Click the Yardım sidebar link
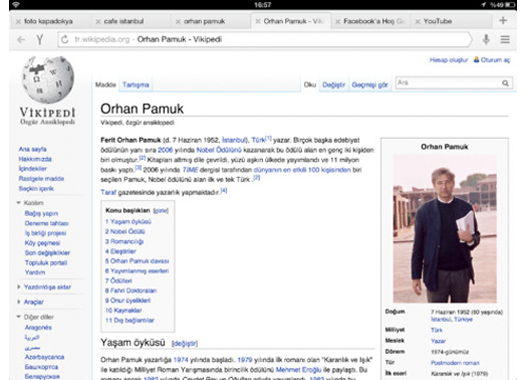Viewport: 525px width, 380px height. (x=35, y=272)
